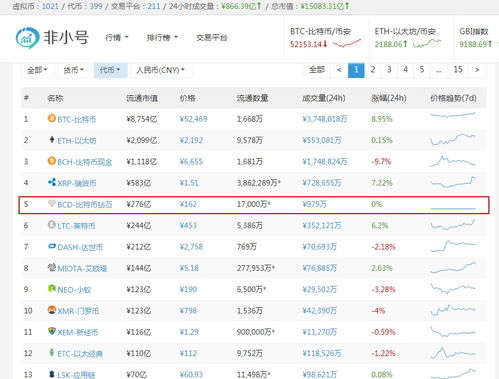Go to page 3

coord(389,70)
